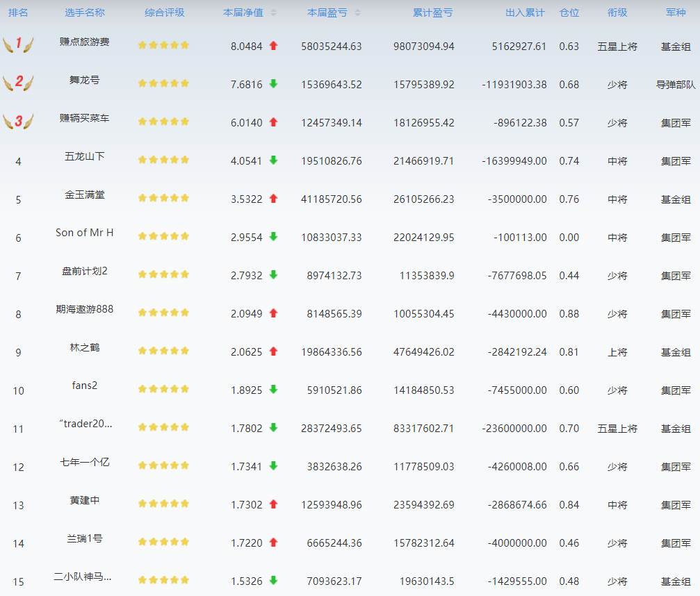Viewport: 700px width, 596px height.
Task: Click 累计盈亏 value 83317602.71
Action: pyautogui.click(x=423, y=429)
